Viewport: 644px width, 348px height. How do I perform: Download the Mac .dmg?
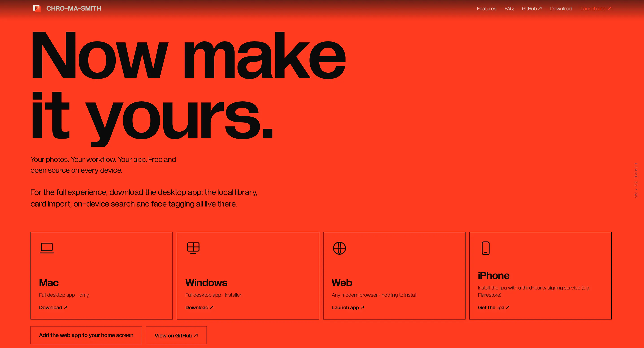pyautogui.click(x=53, y=307)
